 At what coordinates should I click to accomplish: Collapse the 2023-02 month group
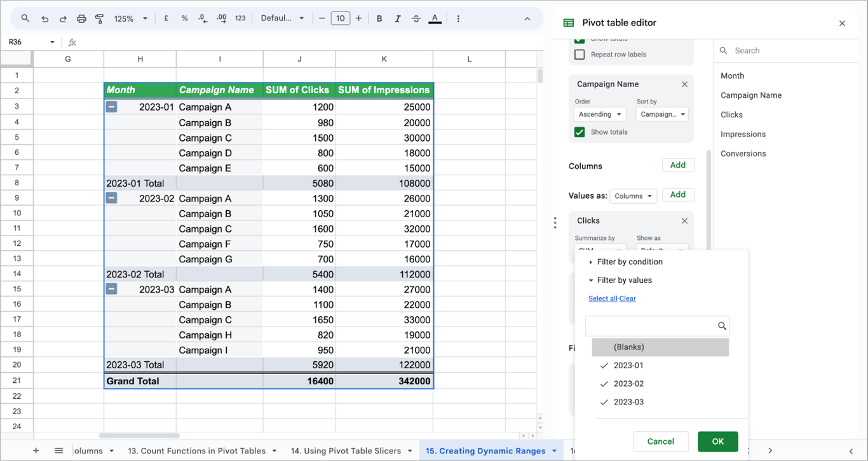(x=111, y=198)
